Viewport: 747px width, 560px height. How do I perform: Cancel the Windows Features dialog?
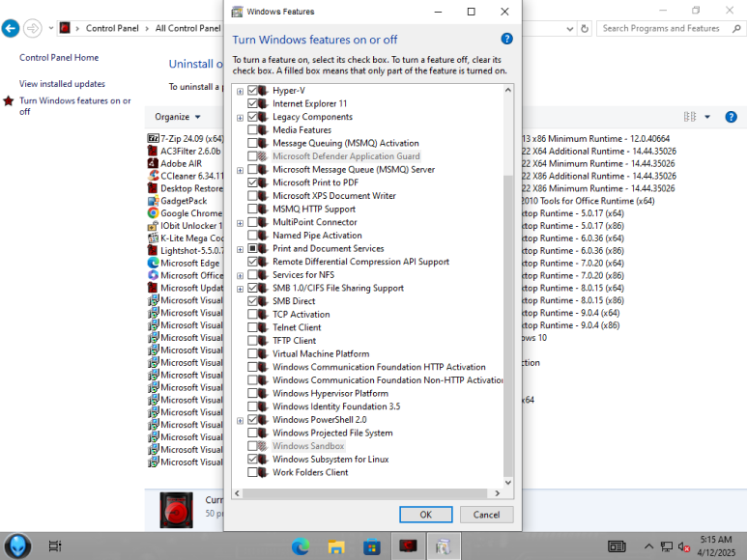[486, 515]
